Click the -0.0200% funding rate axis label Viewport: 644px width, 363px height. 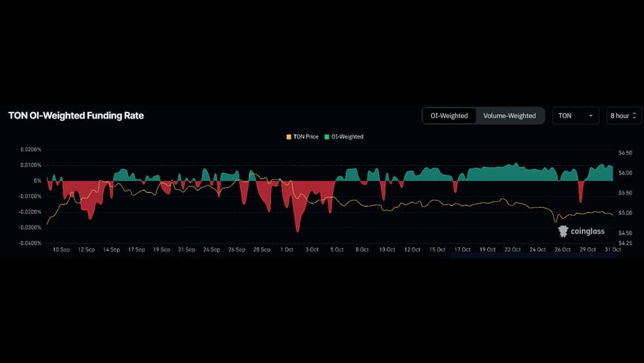30,212
